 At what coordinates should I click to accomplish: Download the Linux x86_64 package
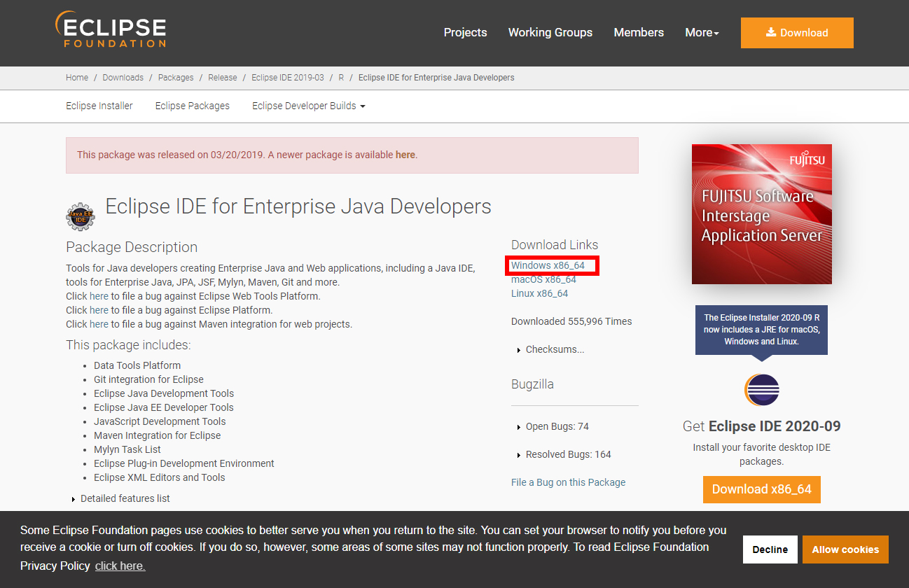point(539,293)
